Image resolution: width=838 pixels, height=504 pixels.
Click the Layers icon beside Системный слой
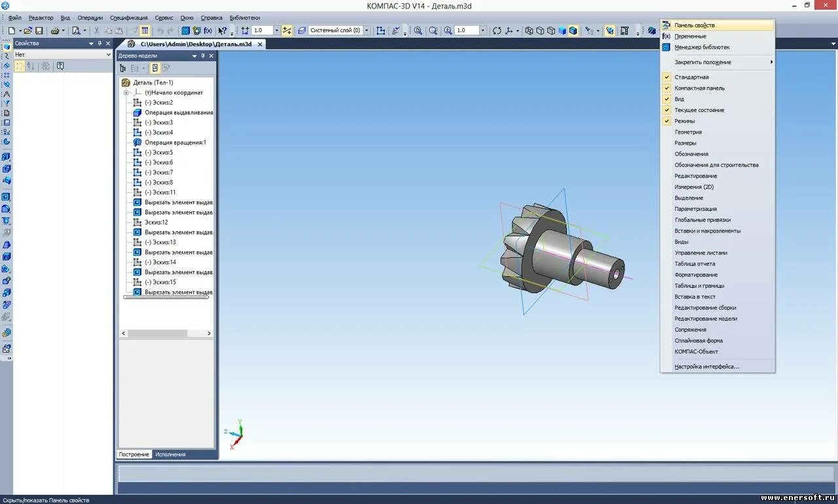[x=302, y=31]
